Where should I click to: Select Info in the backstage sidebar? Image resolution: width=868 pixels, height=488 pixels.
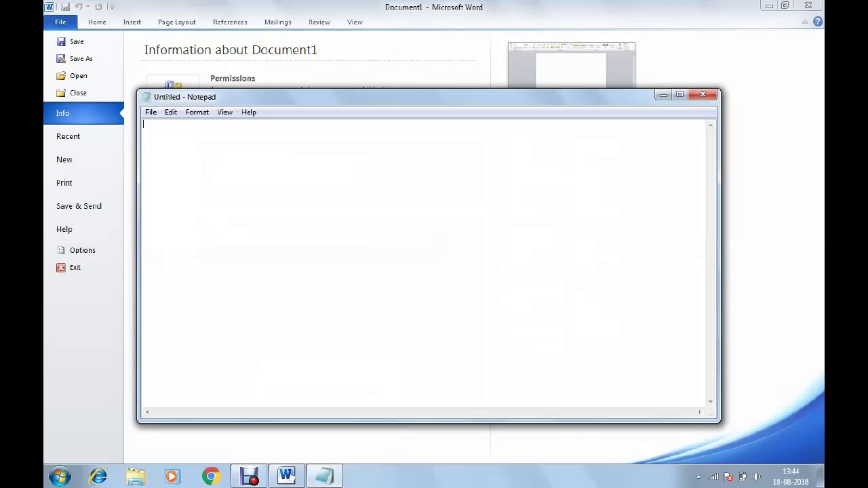[x=83, y=113]
